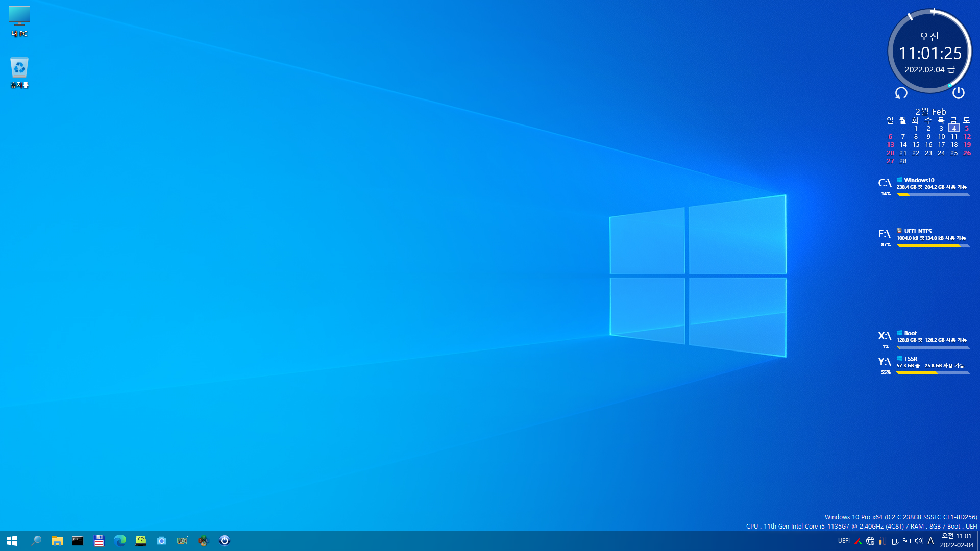
Task: Launch Microsoft Edge from the taskbar
Action: tap(120, 541)
